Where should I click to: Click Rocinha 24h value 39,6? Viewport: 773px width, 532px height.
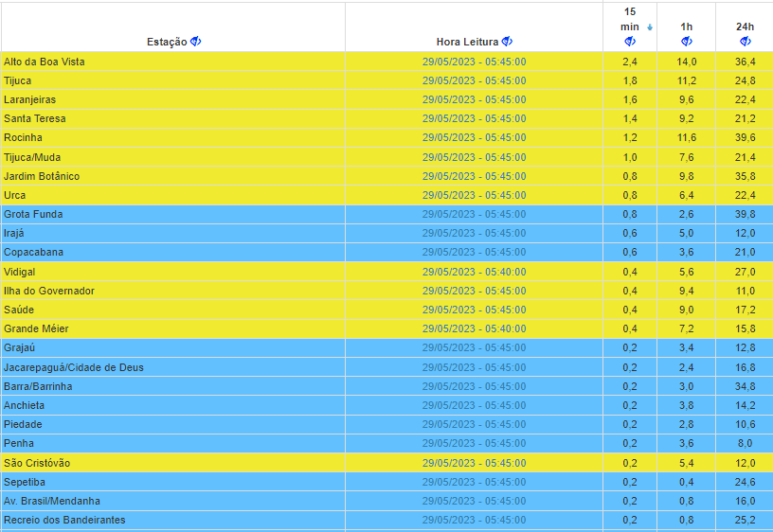click(x=746, y=137)
